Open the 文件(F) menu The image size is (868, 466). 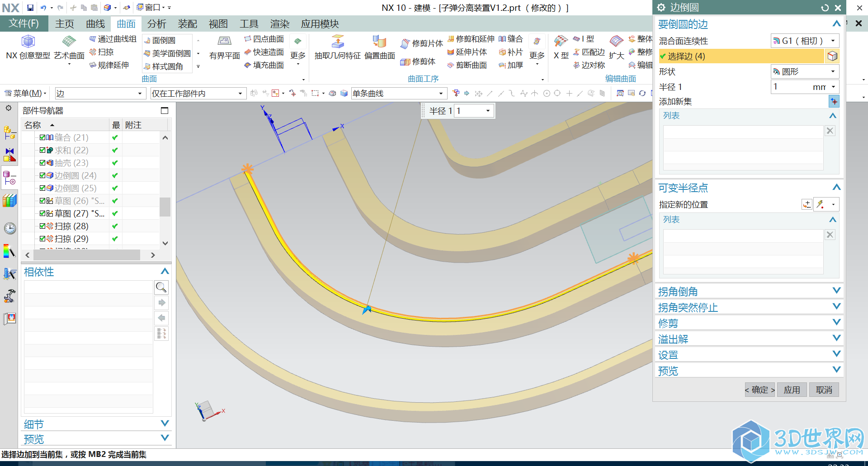tap(24, 24)
